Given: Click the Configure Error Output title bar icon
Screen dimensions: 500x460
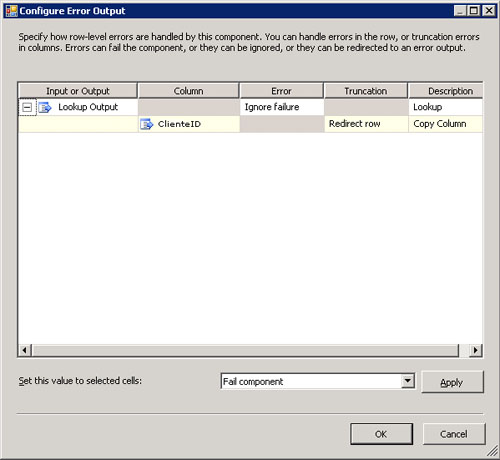Looking at the screenshot, I should click(11, 11).
